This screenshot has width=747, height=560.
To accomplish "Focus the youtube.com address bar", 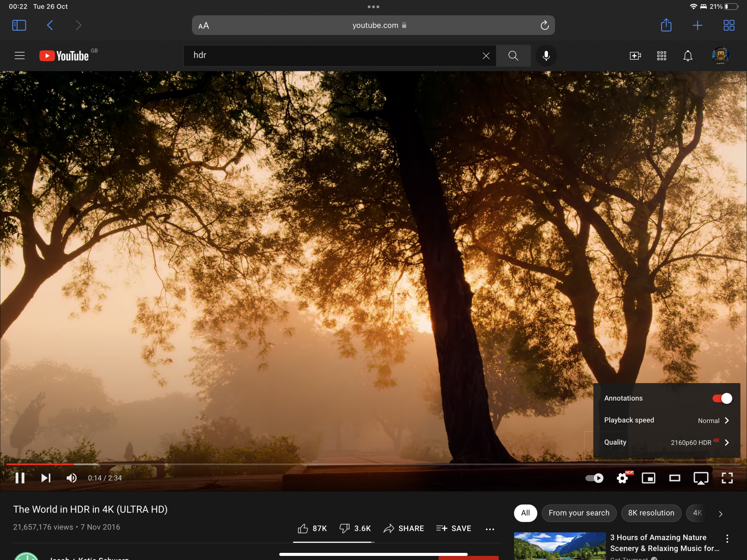I will 373,25.
